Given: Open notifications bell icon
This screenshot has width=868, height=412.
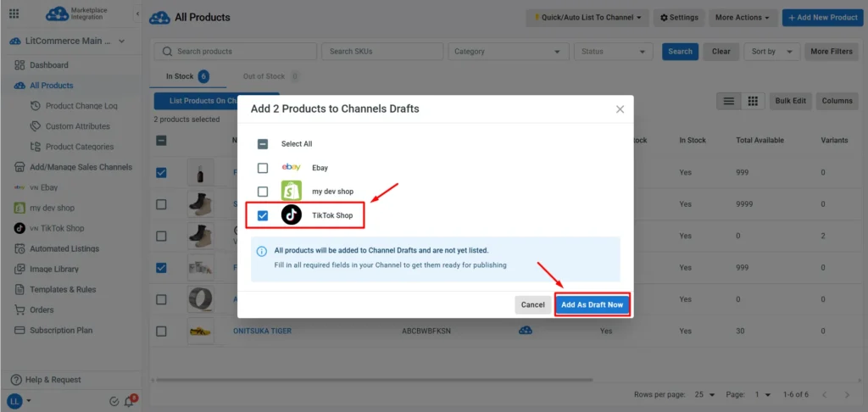Looking at the screenshot, I should [x=130, y=402].
